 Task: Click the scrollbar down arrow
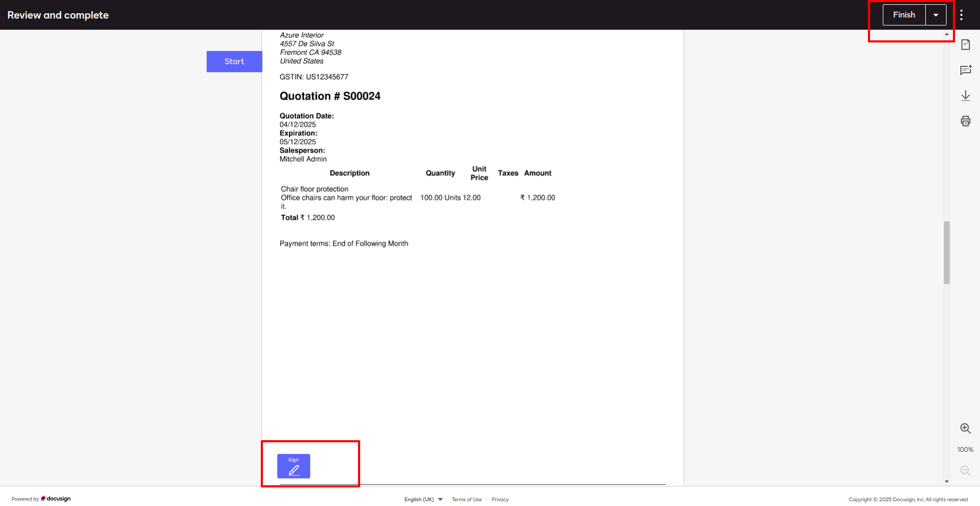click(x=947, y=482)
